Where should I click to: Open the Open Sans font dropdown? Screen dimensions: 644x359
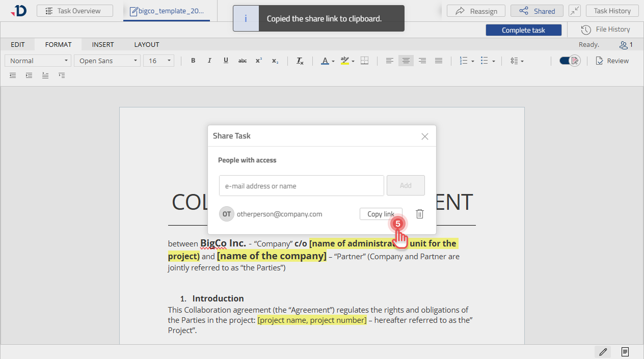click(x=106, y=60)
